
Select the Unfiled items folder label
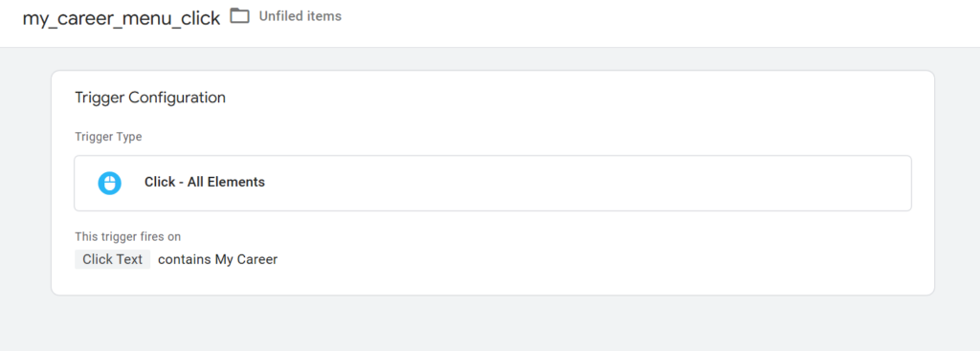300,16
